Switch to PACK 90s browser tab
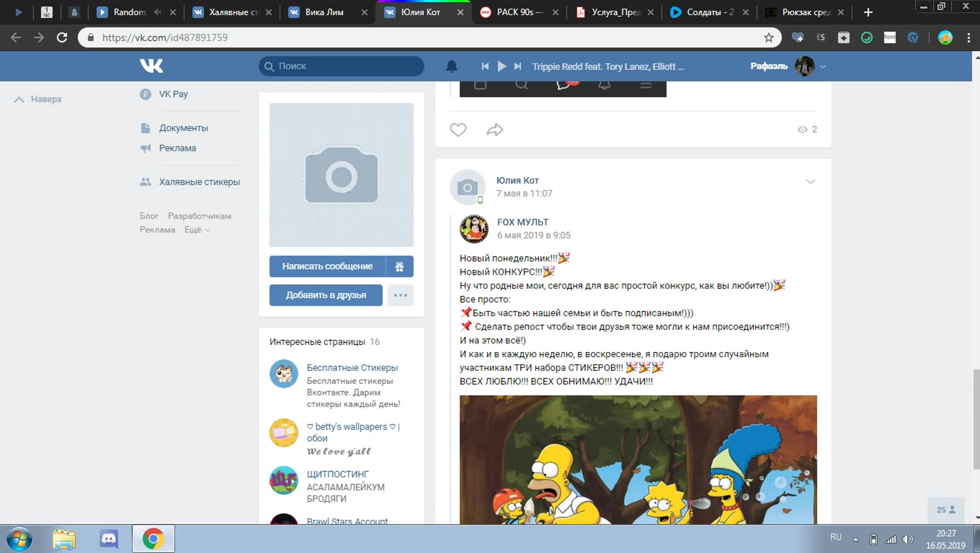This screenshot has width=980, height=553. [x=519, y=12]
